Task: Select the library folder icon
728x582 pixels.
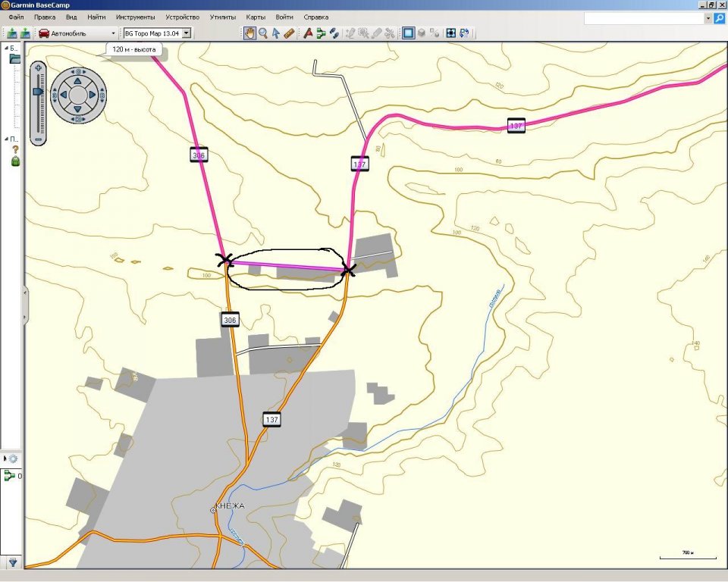Action: (15, 59)
